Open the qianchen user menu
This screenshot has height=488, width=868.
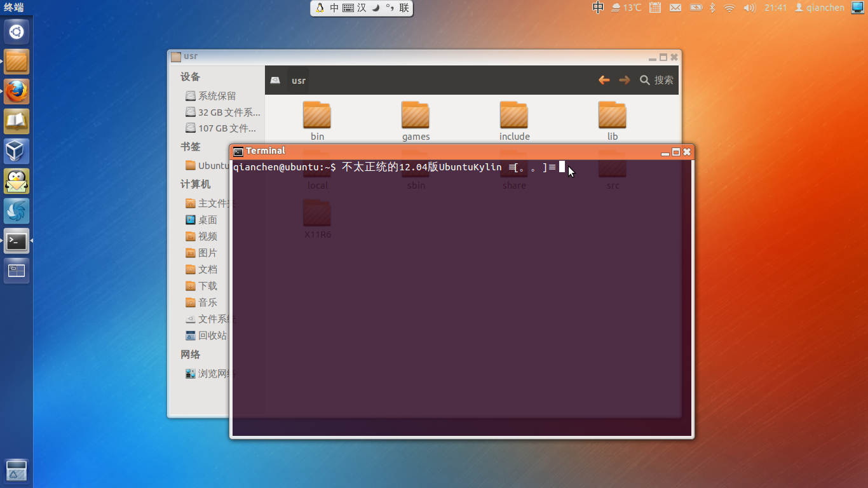pyautogui.click(x=820, y=8)
